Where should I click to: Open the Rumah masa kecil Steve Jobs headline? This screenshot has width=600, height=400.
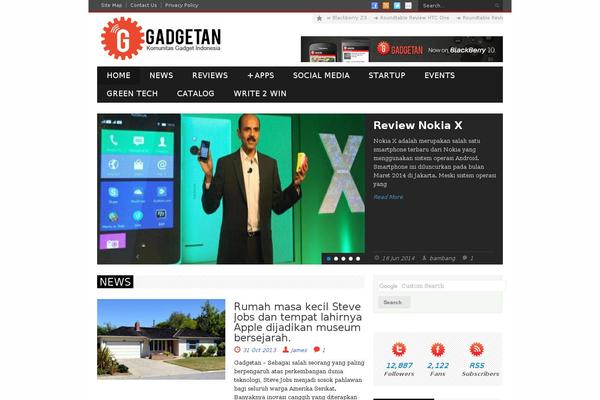pos(298,322)
